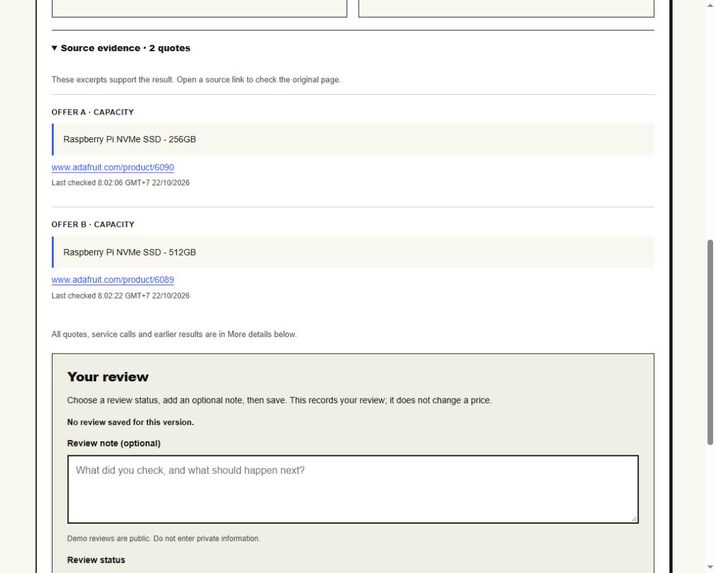This screenshot has height=573, width=715.
Task: Select the quote 'Raspberry Pi NVMe SSD - 256GB'
Action: (130, 139)
